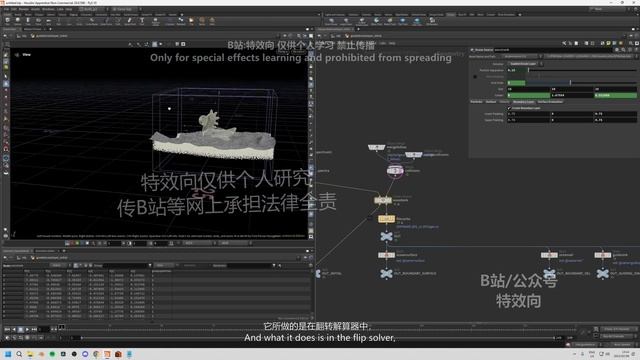Select the Sphere shelf tool
Viewport: 640px width, 360px height.
[18, 21]
